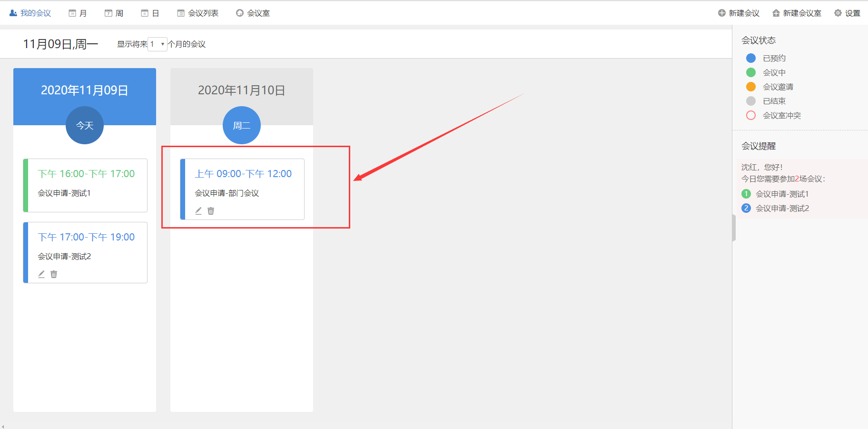Click the green 会议中 status dot
868x429 pixels.
pyautogui.click(x=751, y=72)
